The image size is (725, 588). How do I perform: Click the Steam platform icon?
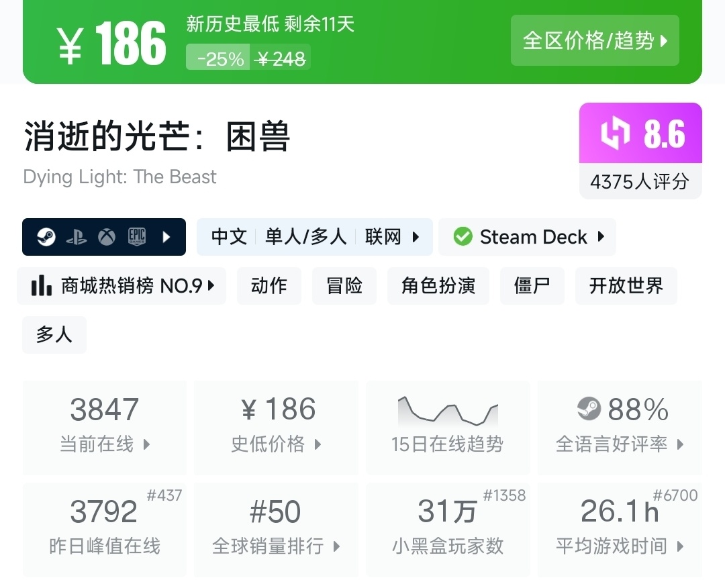[x=46, y=237]
